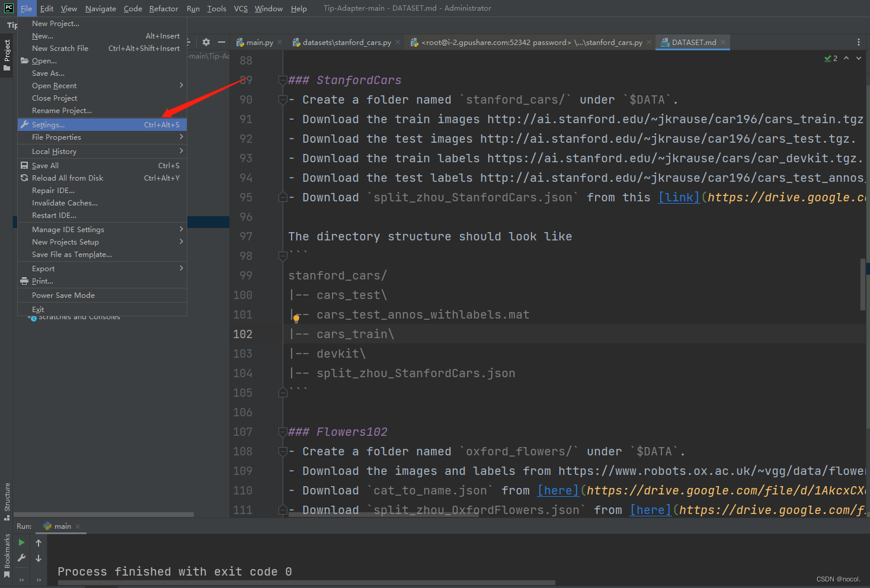Switch to datasets\stanford_cars.py tab
The image size is (870, 588).
(x=347, y=43)
